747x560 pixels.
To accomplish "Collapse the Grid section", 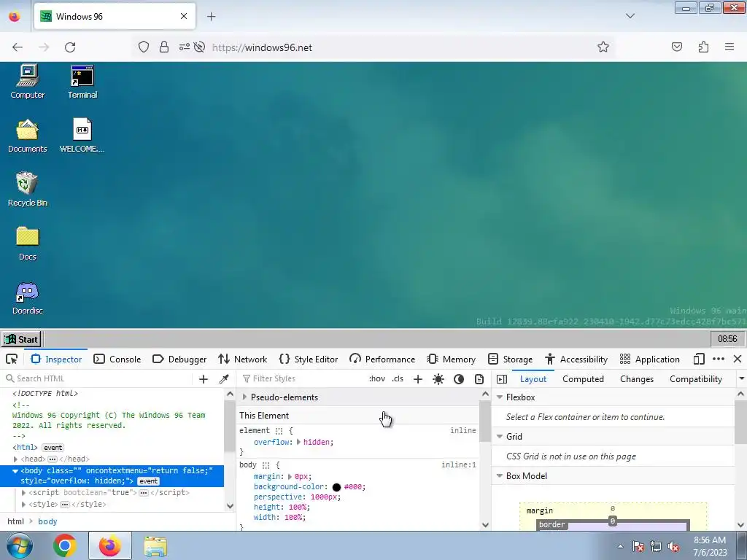I will 500,436.
